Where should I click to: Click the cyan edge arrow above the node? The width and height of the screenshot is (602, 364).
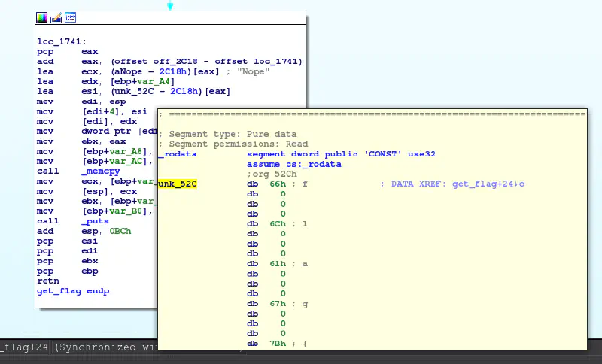click(x=170, y=5)
